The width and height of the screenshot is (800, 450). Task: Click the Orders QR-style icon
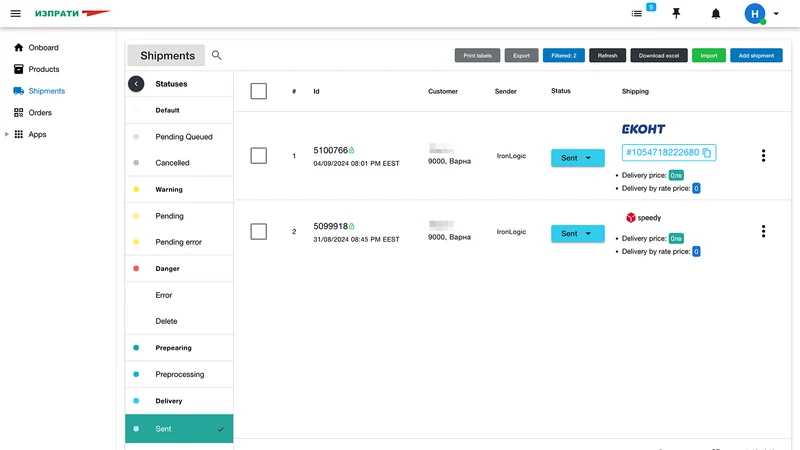(19, 112)
